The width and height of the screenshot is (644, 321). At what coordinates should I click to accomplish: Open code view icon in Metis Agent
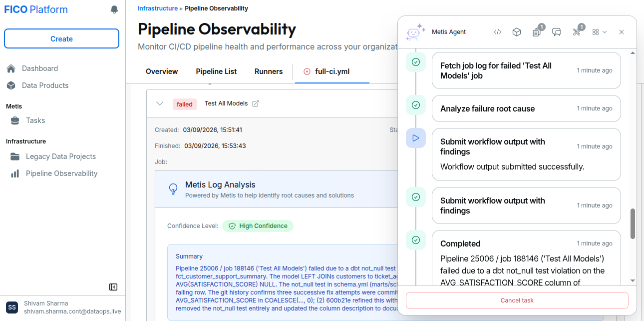(x=497, y=32)
